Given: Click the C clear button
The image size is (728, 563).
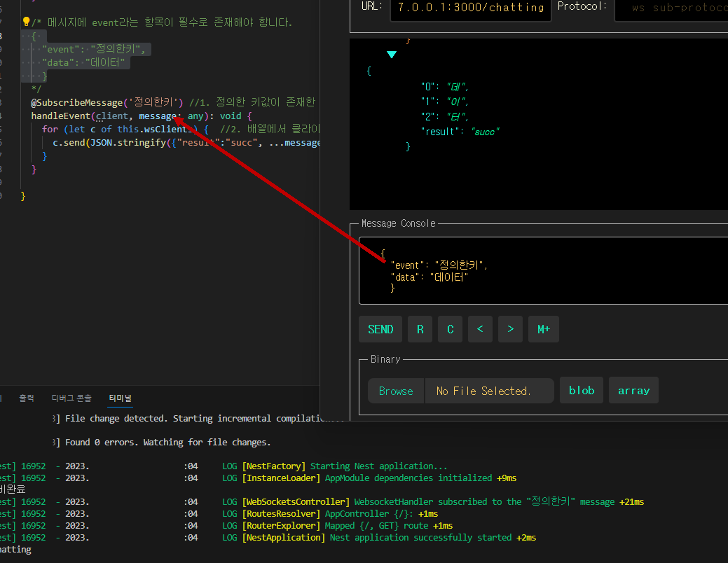Looking at the screenshot, I should tap(450, 329).
